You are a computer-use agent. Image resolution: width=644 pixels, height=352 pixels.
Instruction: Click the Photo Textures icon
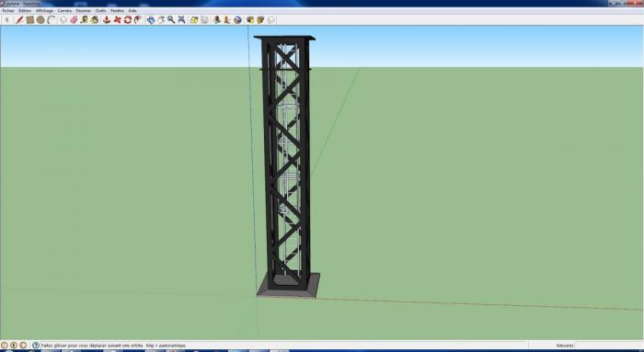tap(227, 19)
